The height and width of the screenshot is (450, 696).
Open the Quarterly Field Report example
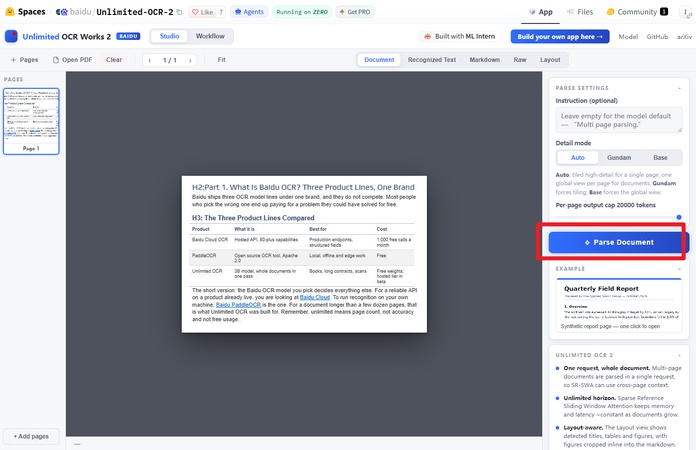(x=619, y=305)
